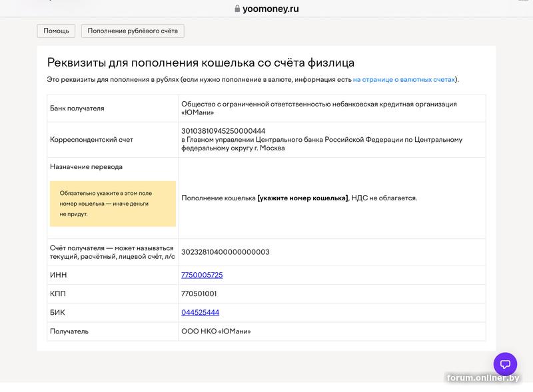Image resolution: width=533 pixels, height=392 pixels.
Task: Click the Помощь button
Action: point(56,31)
